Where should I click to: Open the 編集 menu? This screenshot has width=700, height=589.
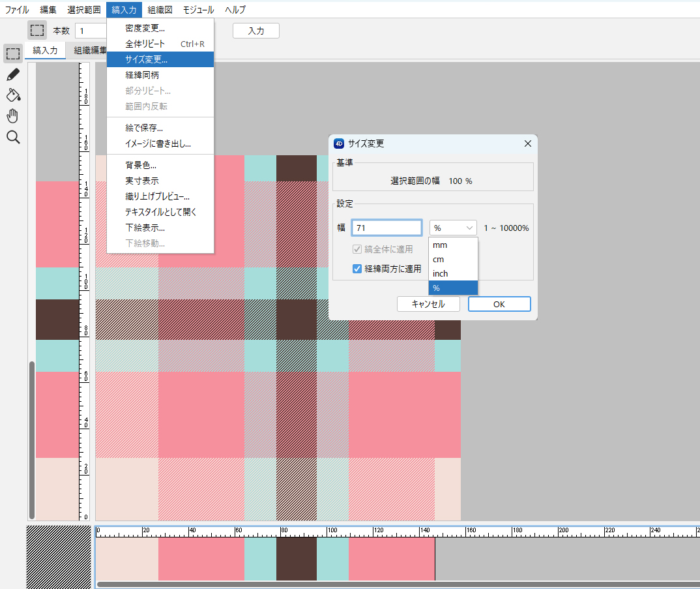[x=48, y=10]
